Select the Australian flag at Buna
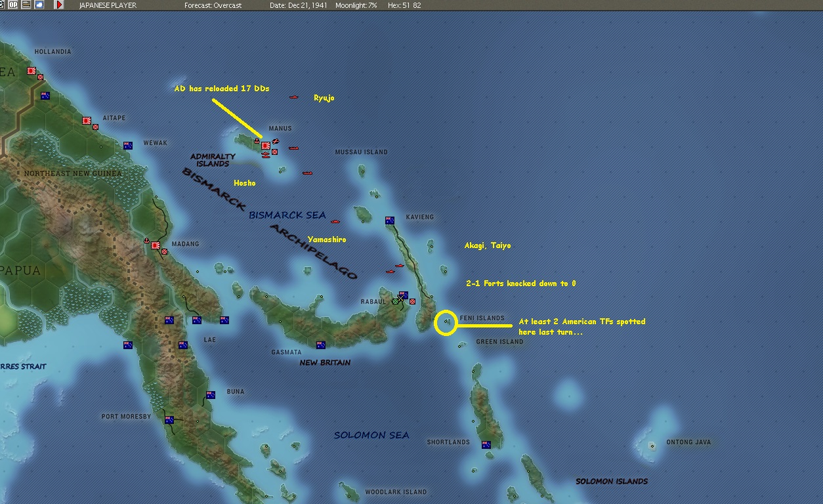Screen dimensions: 823x504 211,395
